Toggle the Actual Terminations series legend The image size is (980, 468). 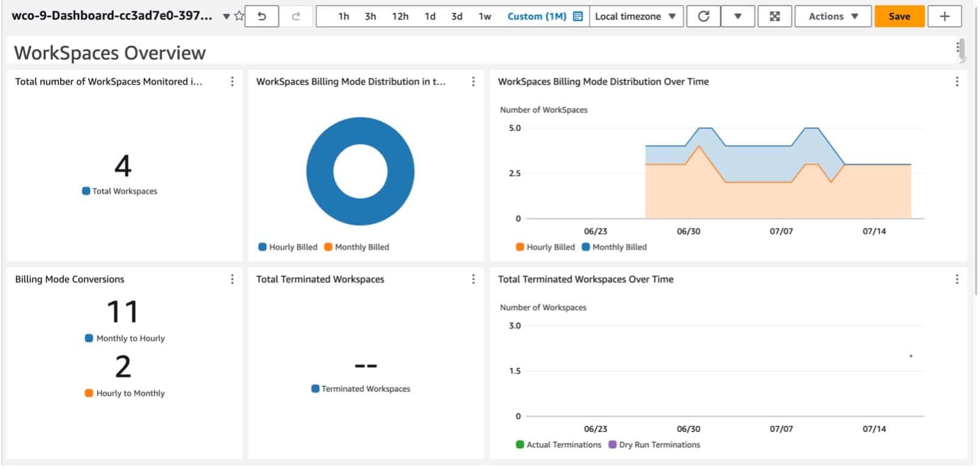tap(558, 444)
